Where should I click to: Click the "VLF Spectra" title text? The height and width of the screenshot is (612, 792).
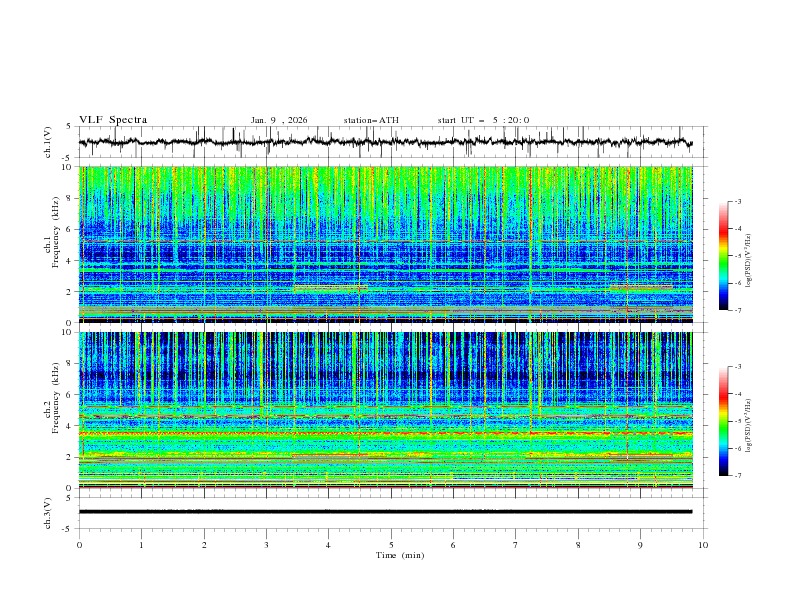(x=113, y=120)
